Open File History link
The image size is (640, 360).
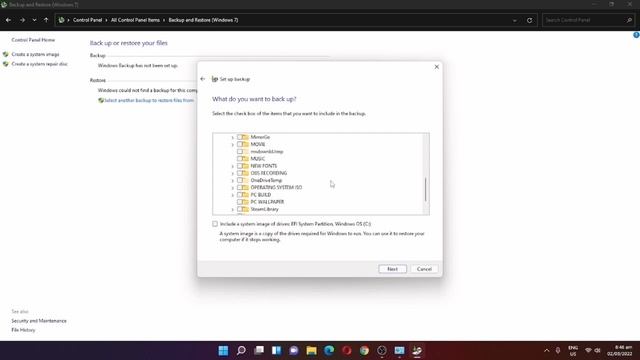[23, 330]
